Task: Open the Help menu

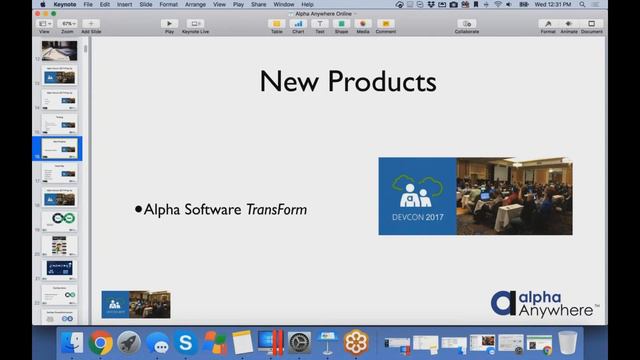Action: coord(307,4)
